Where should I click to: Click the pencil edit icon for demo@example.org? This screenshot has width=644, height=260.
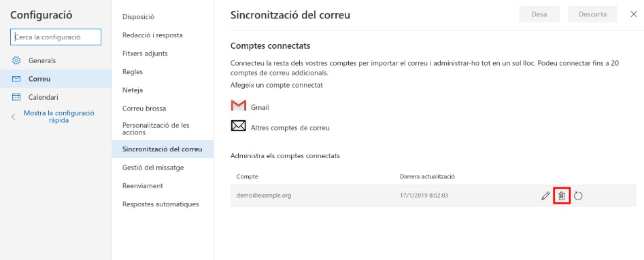[x=545, y=196]
